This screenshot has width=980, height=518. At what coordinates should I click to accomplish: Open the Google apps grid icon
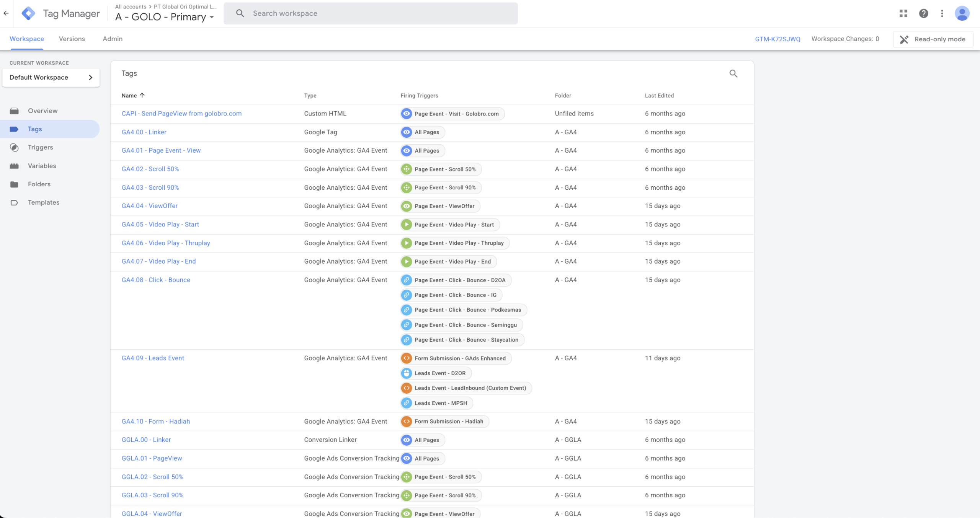tap(903, 13)
